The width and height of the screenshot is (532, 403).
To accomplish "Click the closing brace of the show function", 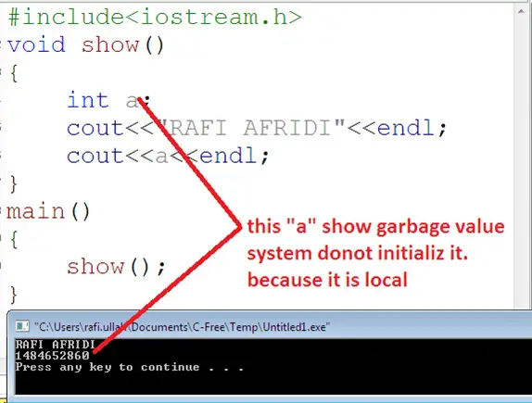I will [x=14, y=184].
